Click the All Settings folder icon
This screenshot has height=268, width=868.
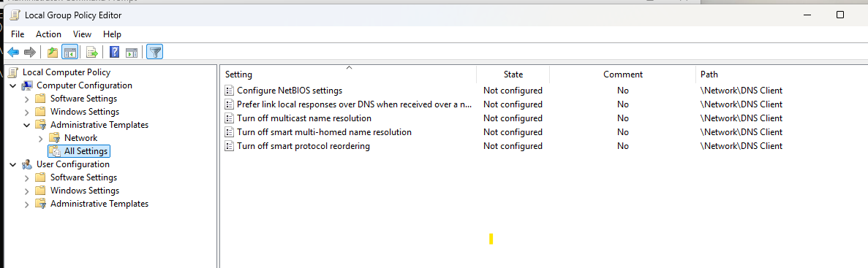(55, 151)
